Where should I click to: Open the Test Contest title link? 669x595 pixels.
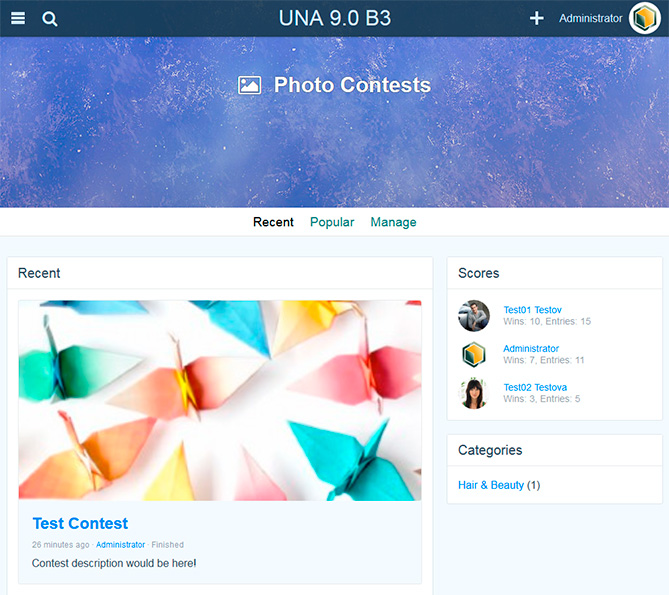pos(80,523)
